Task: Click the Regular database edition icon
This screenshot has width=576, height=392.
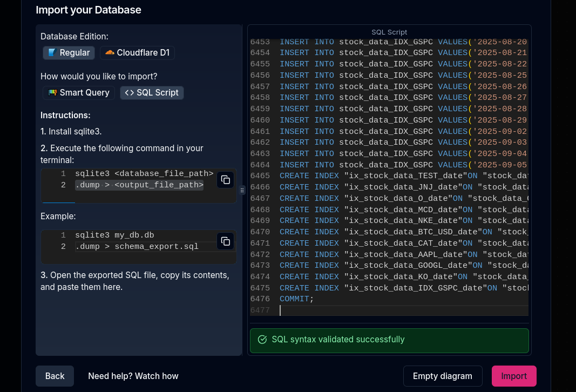Action: tap(52, 53)
